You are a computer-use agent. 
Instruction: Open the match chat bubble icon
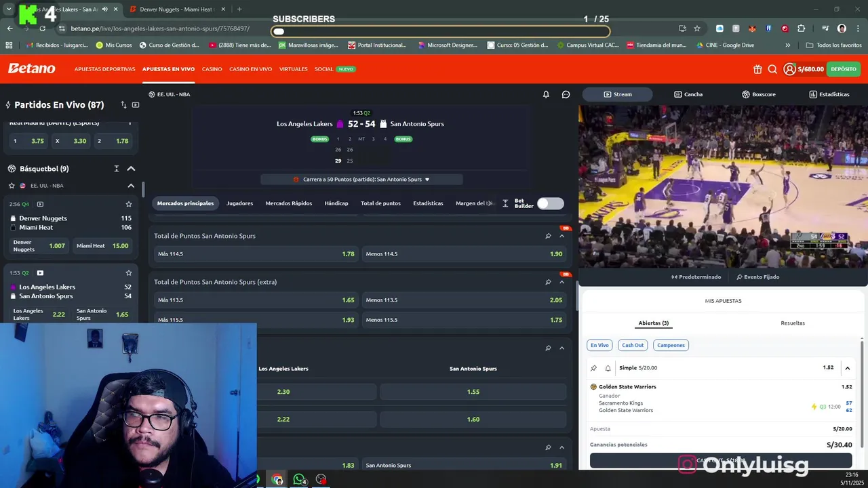pos(566,94)
